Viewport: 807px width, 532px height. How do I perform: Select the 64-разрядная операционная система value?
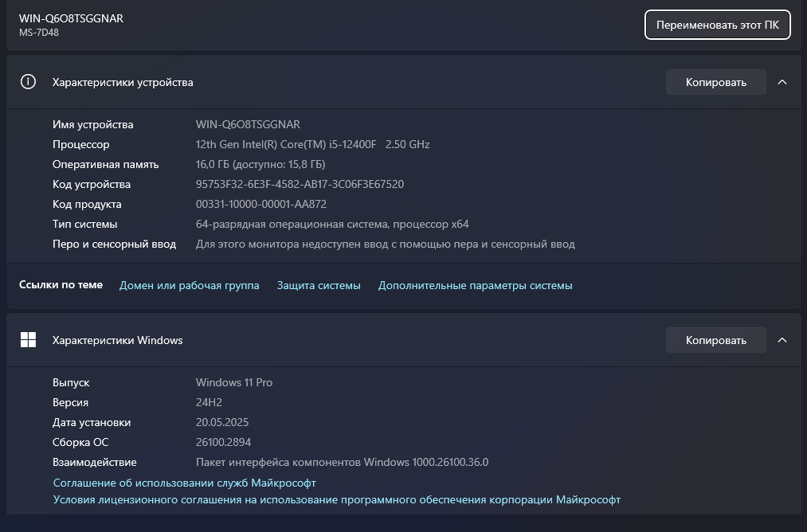pos(332,225)
